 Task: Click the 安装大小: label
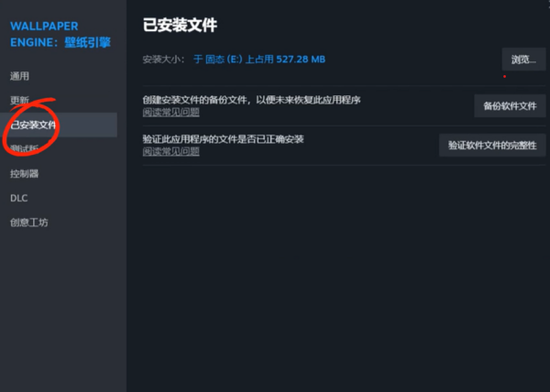(x=163, y=60)
